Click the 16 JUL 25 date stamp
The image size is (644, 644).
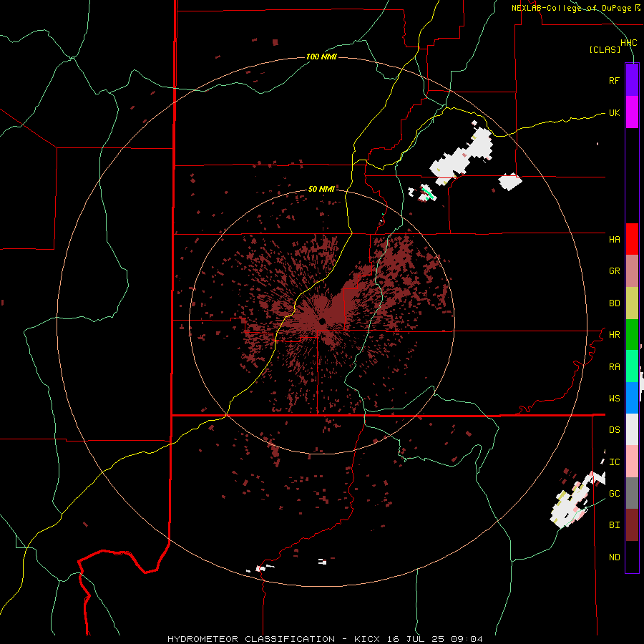click(416, 639)
